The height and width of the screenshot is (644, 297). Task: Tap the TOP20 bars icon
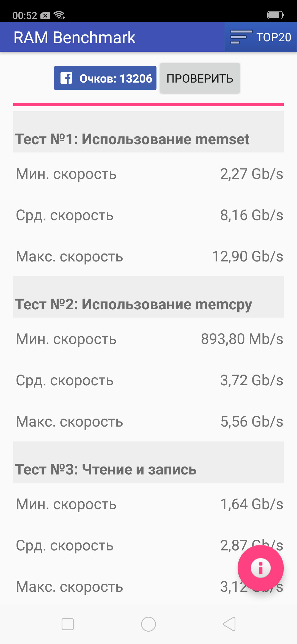(x=241, y=37)
